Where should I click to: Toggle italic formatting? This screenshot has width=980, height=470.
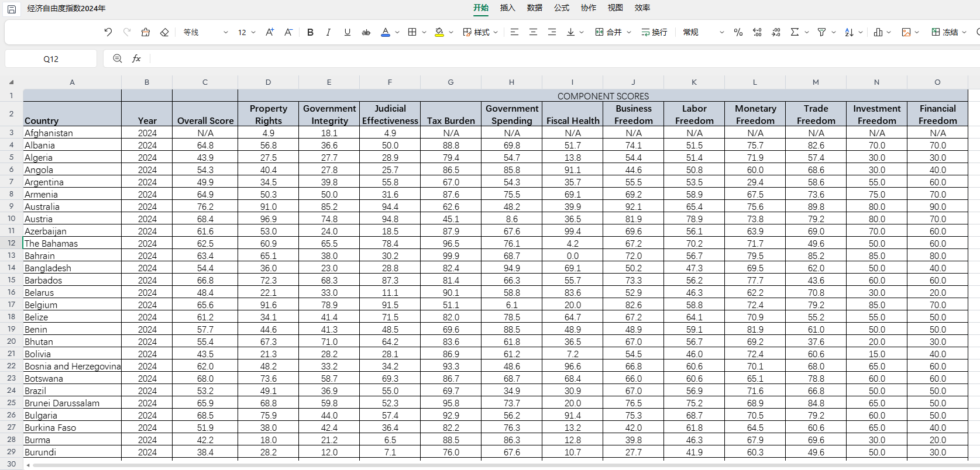coord(328,32)
